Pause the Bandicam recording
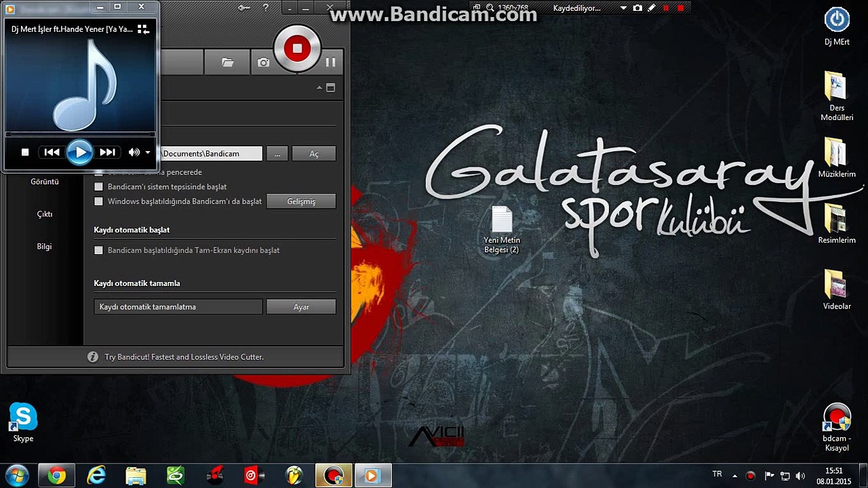The height and width of the screenshot is (488, 868). click(330, 62)
